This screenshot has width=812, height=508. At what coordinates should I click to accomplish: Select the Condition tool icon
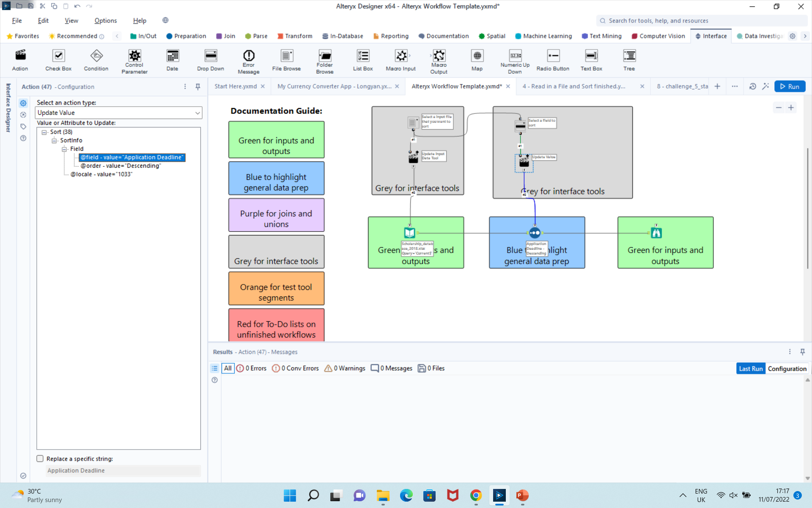pos(96,55)
